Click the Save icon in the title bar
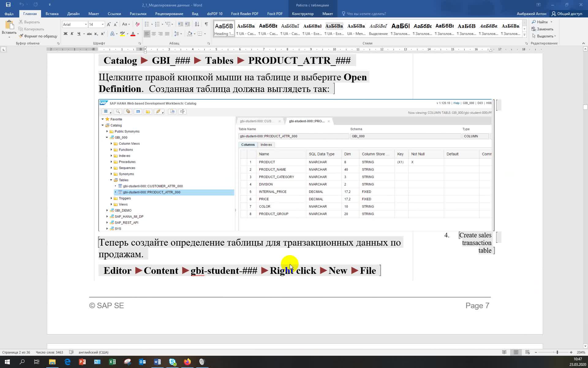This screenshot has height=368, width=588. coord(8,5)
